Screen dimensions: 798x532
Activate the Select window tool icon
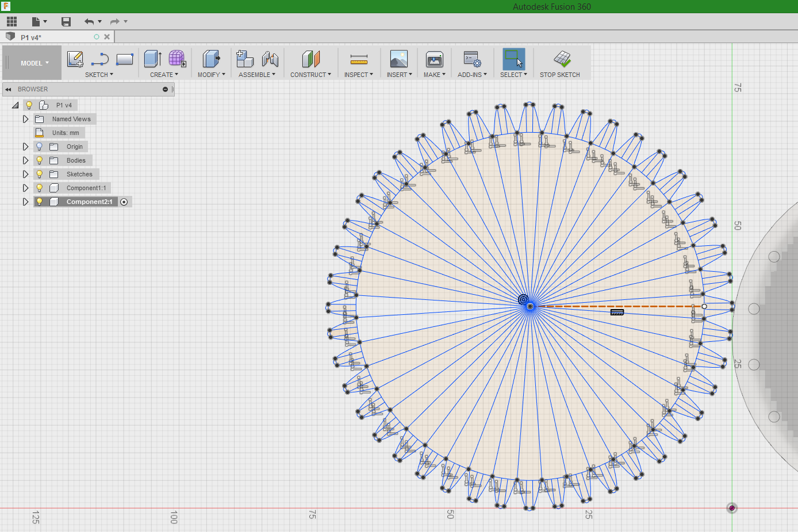click(x=513, y=59)
